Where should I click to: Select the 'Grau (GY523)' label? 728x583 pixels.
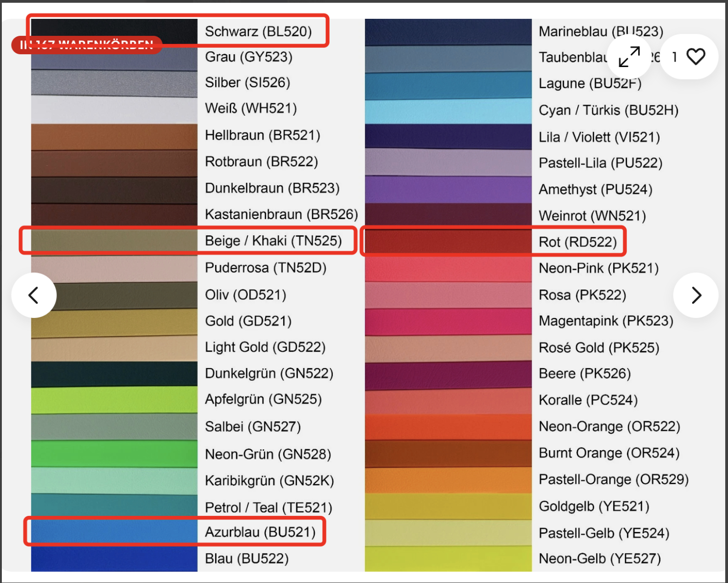[x=249, y=57]
